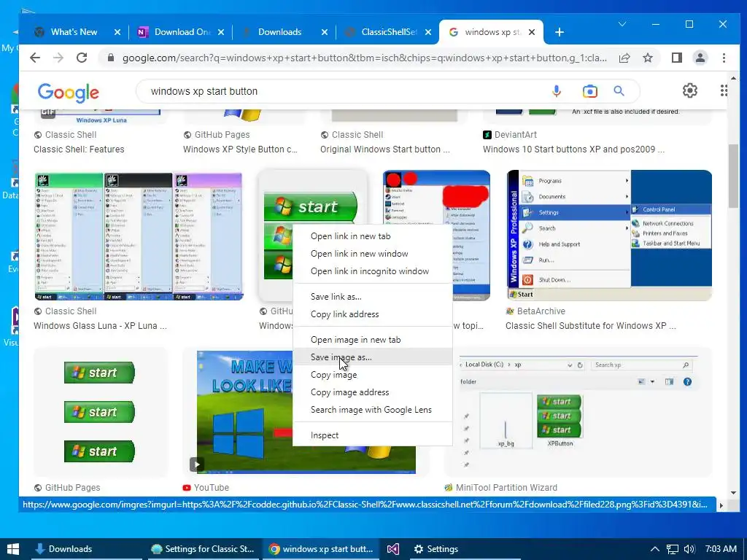Viewport: 747px width, 560px height.
Task: Search by image with the Google Lens camera icon
Action: (589, 91)
